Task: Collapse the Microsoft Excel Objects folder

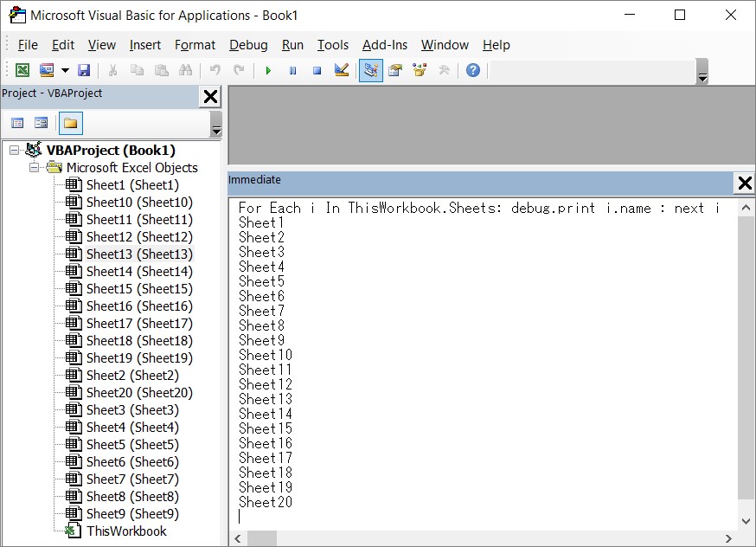Action: pos(34,168)
